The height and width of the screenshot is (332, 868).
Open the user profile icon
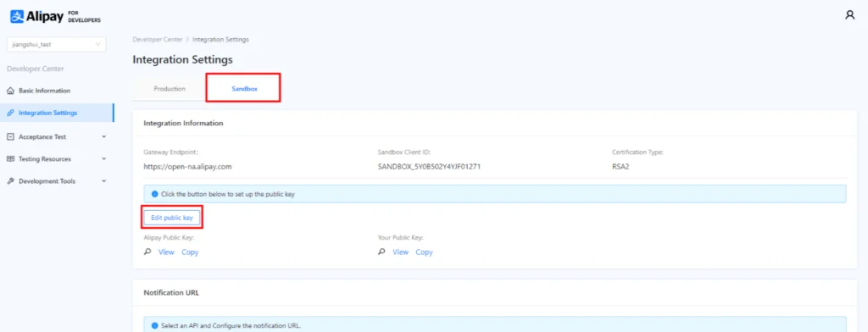[849, 15]
